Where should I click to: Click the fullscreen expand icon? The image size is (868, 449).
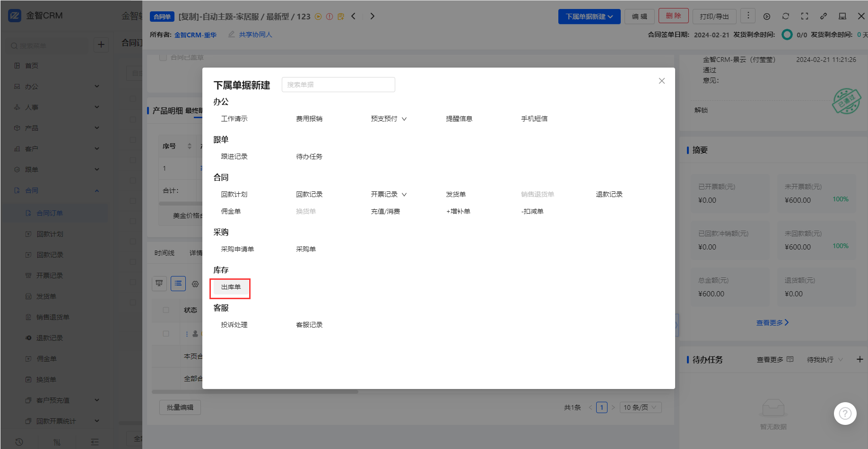click(805, 16)
